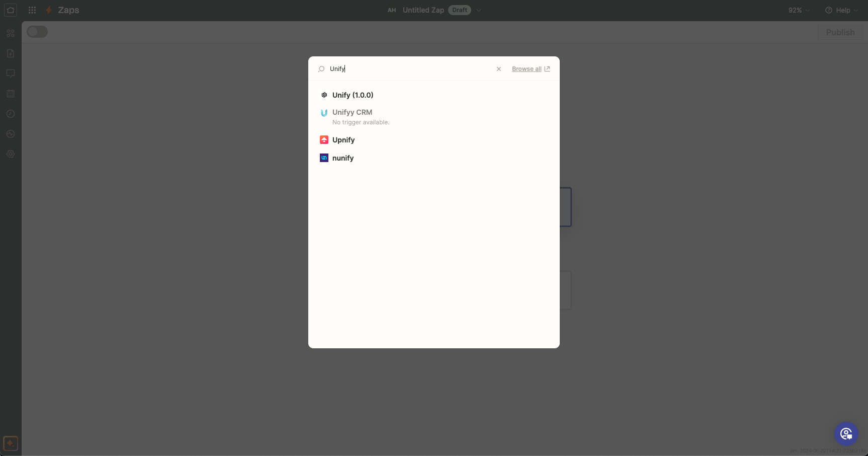Open the Zapier assistant bubble at bottom right
The image size is (868, 456).
click(846, 433)
